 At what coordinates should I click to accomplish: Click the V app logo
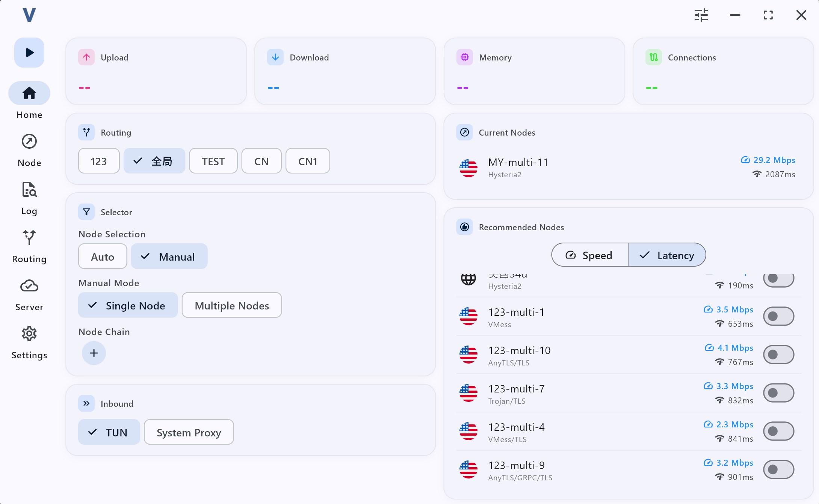(x=29, y=15)
